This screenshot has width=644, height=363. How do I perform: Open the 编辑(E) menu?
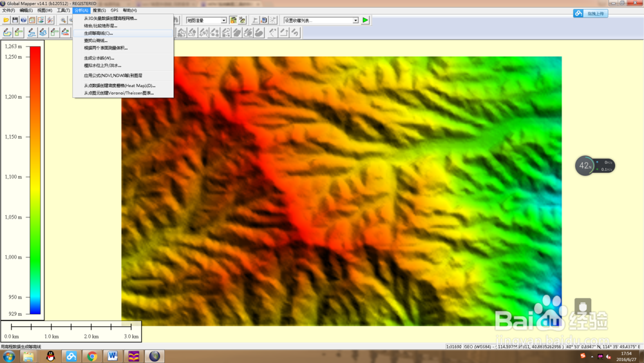(26, 10)
